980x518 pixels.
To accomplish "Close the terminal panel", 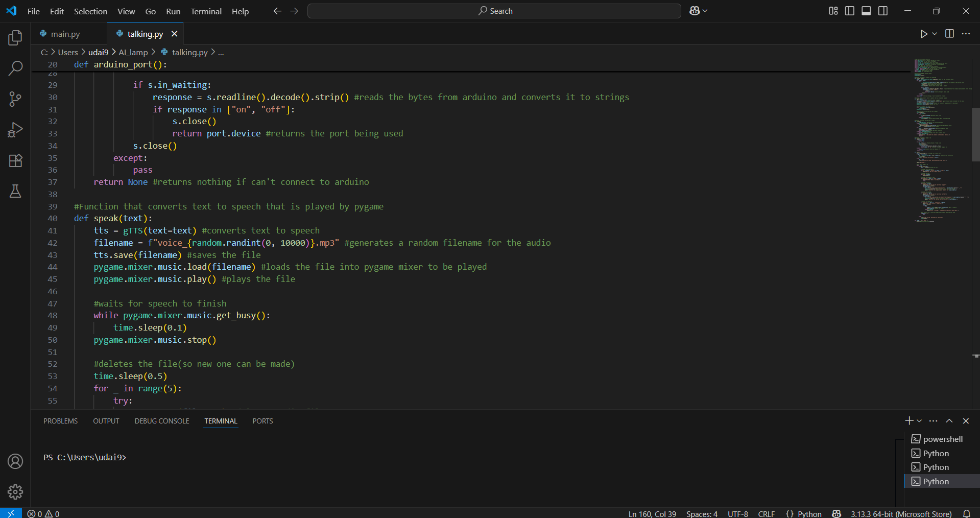I will [966, 420].
